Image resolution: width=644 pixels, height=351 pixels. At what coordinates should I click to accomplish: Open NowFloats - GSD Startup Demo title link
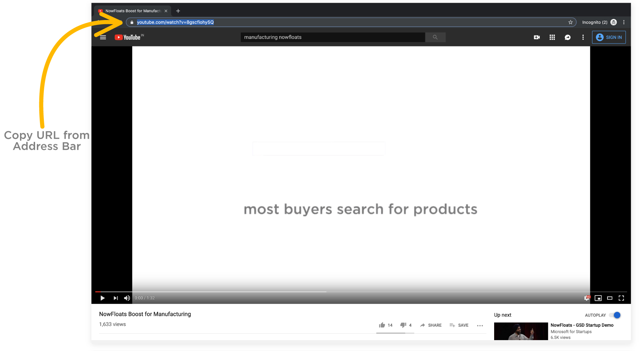coord(582,325)
